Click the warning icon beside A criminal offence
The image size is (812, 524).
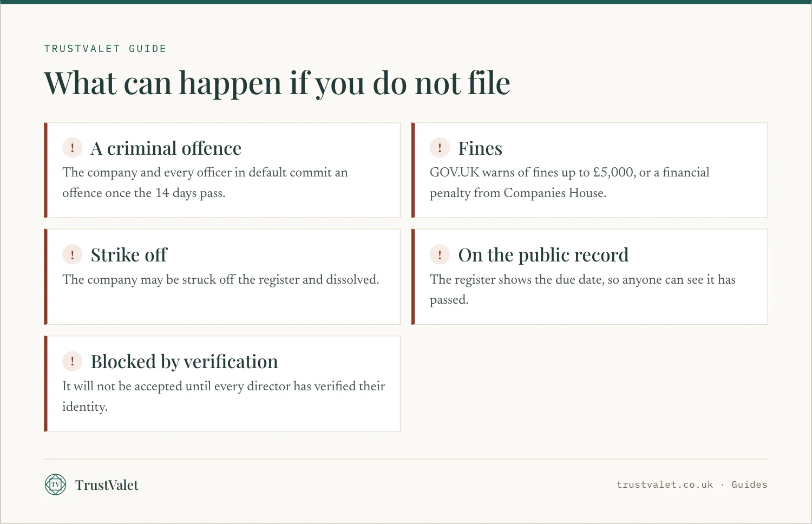point(73,147)
